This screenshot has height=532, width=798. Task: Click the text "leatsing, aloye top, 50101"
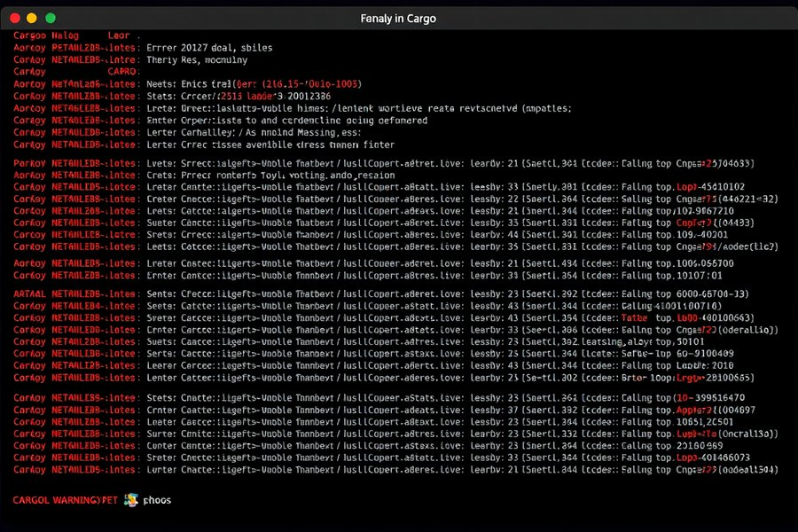643,341
